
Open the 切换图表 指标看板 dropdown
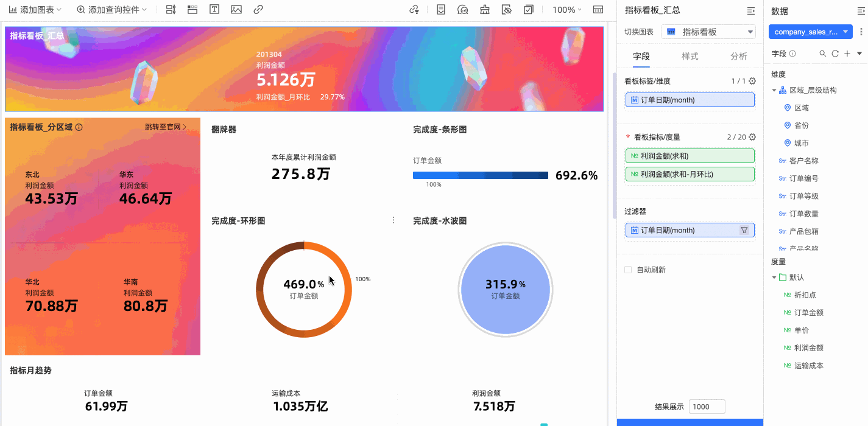tap(708, 32)
